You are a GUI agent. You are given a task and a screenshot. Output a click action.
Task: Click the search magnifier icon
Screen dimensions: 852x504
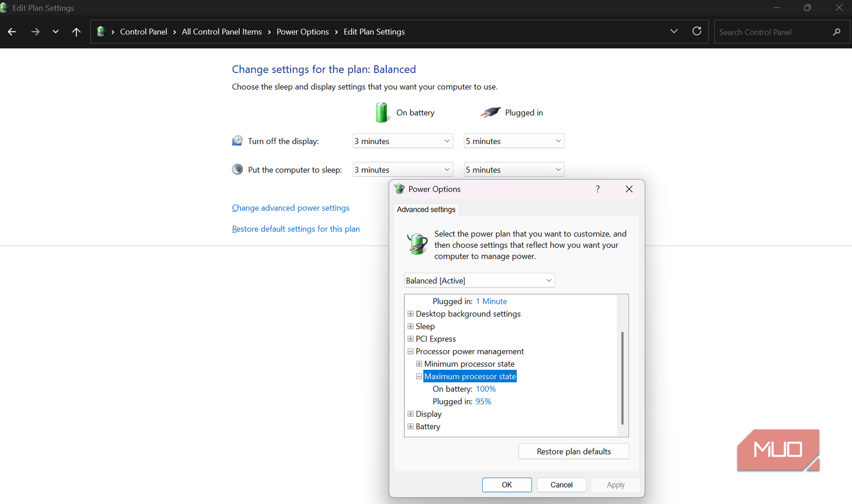pyautogui.click(x=837, y=32)
